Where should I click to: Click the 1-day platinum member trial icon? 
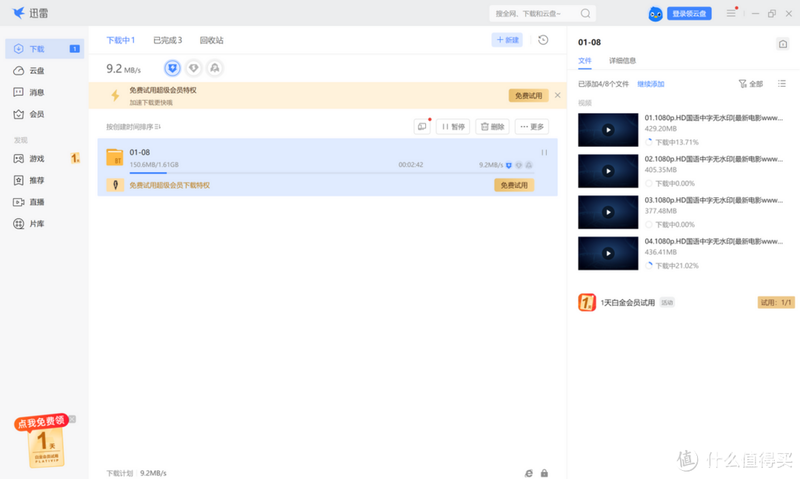(587, 302)
